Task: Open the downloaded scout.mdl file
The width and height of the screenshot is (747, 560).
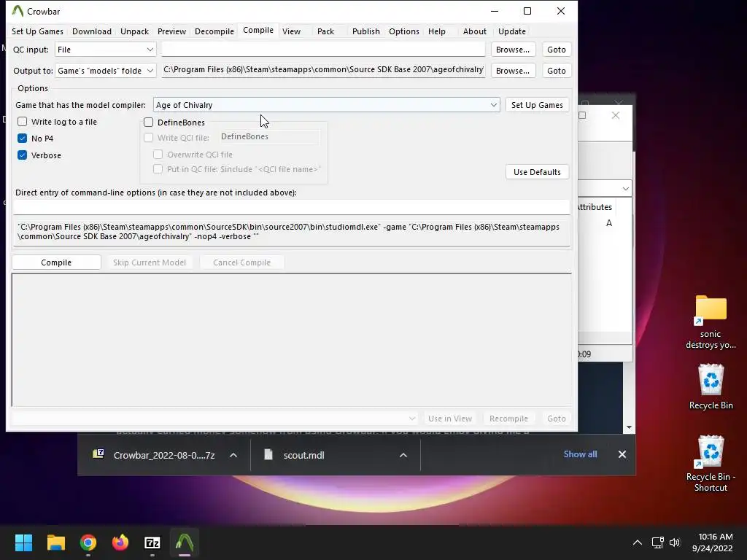Action: coord(295,455)
